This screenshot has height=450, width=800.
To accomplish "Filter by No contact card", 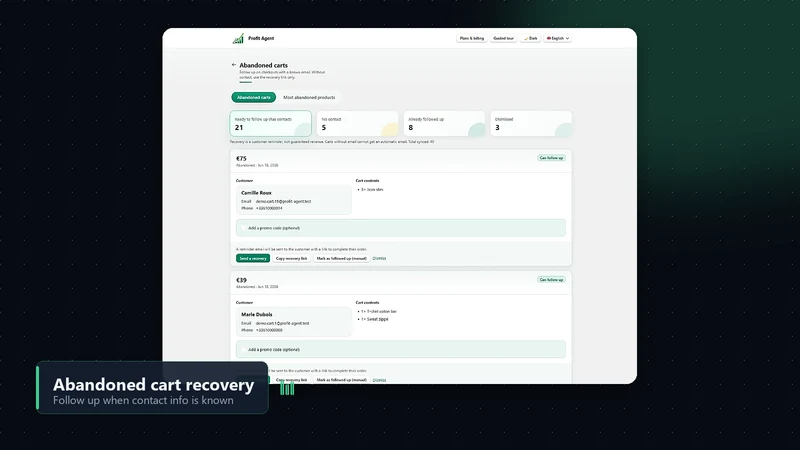I will (357, 123).
